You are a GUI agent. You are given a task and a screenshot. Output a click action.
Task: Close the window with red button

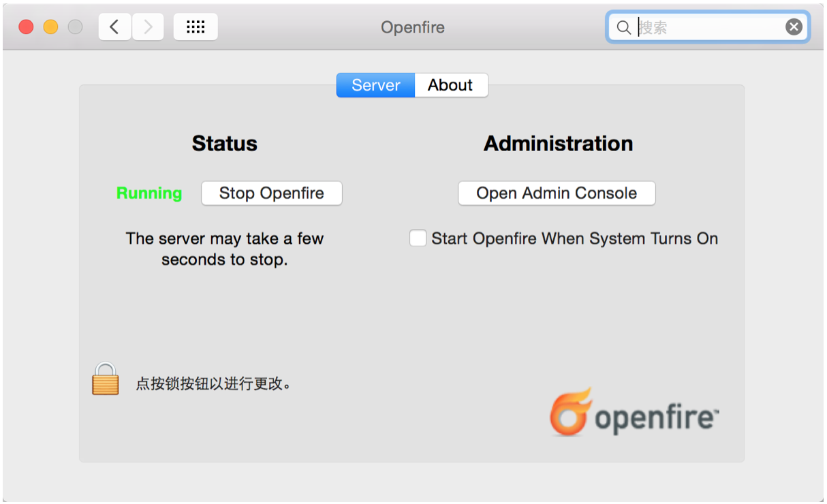[x=26, y=27]
